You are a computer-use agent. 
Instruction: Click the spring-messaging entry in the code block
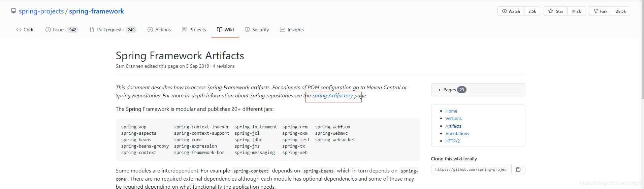click(255, 153)
